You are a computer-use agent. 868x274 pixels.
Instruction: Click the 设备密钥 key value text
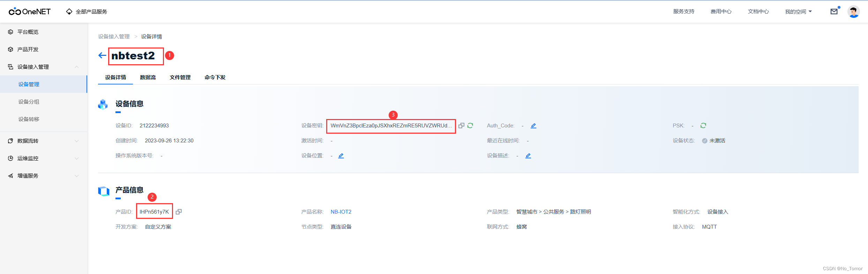point(391,126)
